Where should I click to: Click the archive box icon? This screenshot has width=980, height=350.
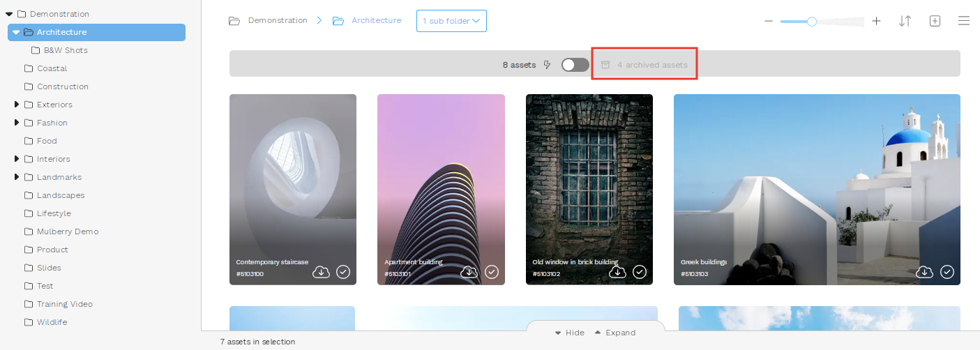[x=605, y=65]
